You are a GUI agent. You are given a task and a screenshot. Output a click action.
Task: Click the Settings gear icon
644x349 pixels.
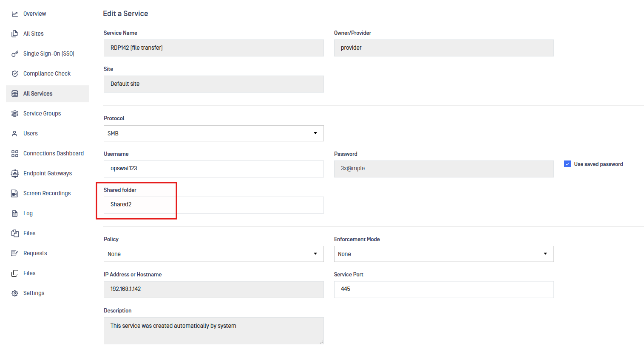click(x=15, y=293)
